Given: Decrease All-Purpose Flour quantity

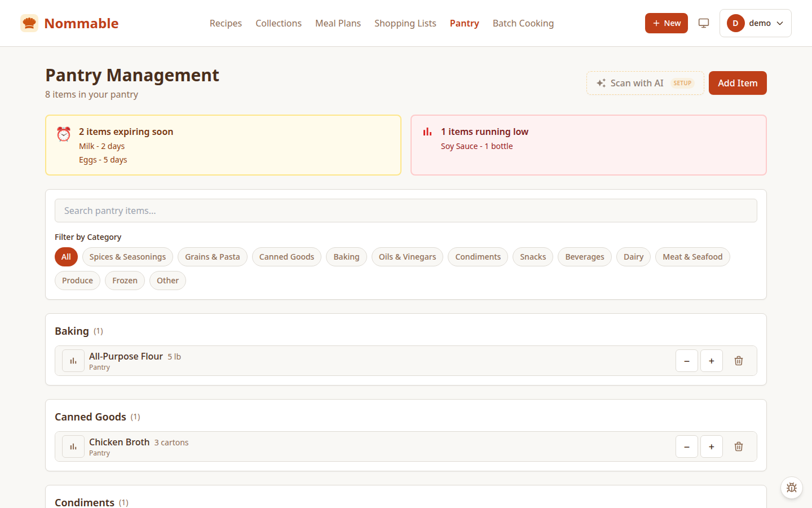Looking at the screenshot, I should point(687,361).
